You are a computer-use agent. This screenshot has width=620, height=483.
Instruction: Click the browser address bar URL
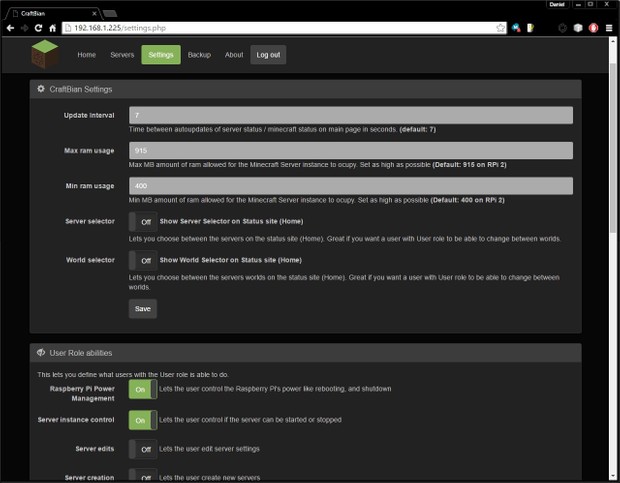120,28
